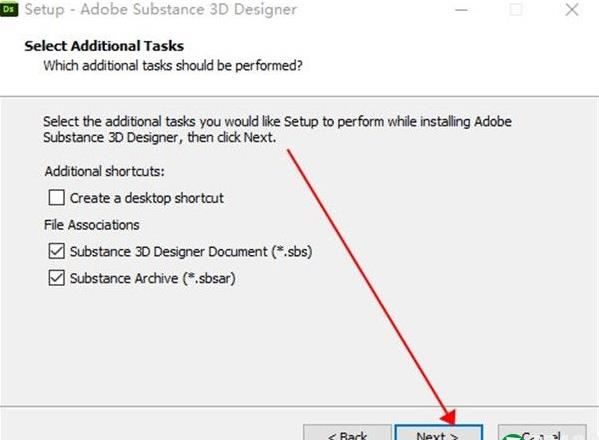Viewport: 599px width, 440px height.
Task: Click the 'Substance 3D Designer Document (*.sbs)' label
Action: click(191, 252)
